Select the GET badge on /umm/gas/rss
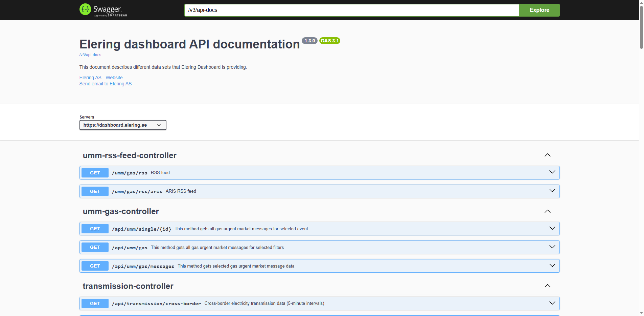Viewport: 644px width, 316px height. 95,172
